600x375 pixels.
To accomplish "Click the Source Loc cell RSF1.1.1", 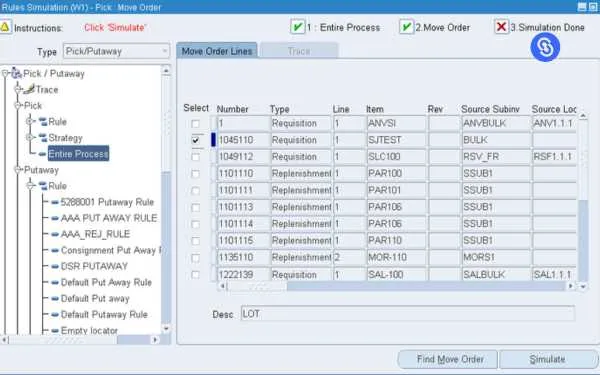I will pyautogui.click(x=554, y=157).
